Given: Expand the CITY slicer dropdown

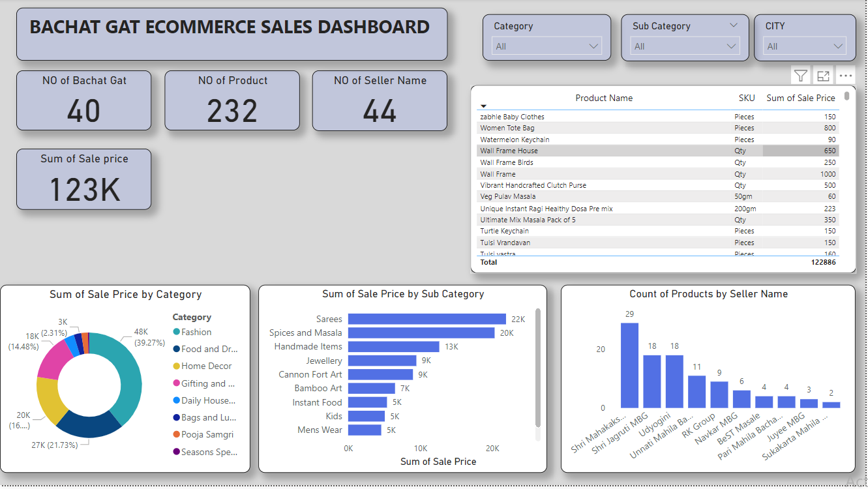Looking at the screenshot, I should coord(838,46).
